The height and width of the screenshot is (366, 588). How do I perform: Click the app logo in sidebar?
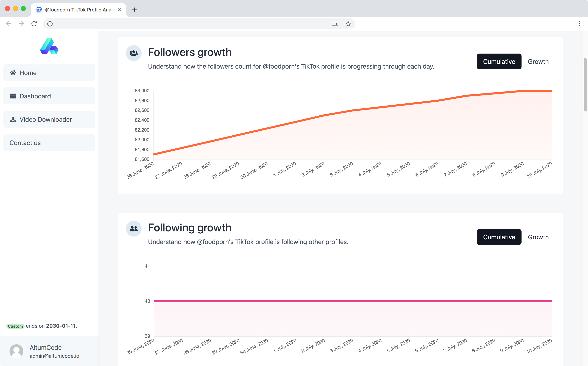tap(49, 46)
